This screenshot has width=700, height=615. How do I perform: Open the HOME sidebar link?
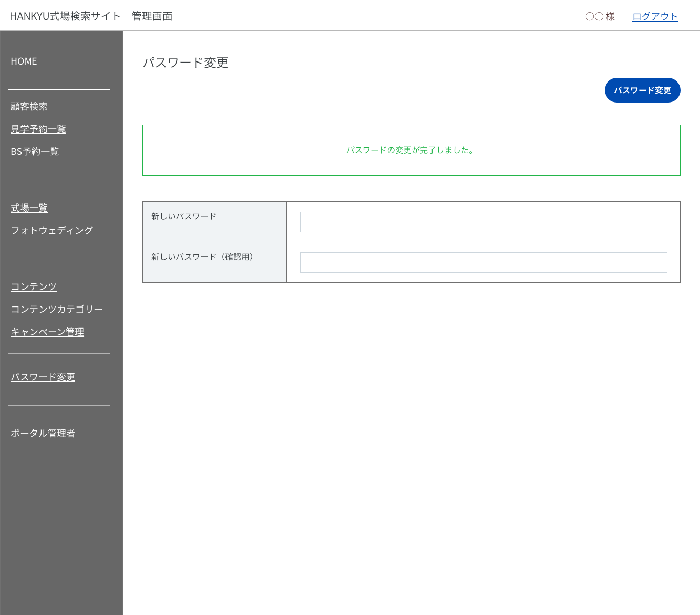pyautogui.click(x=24, y=61)
